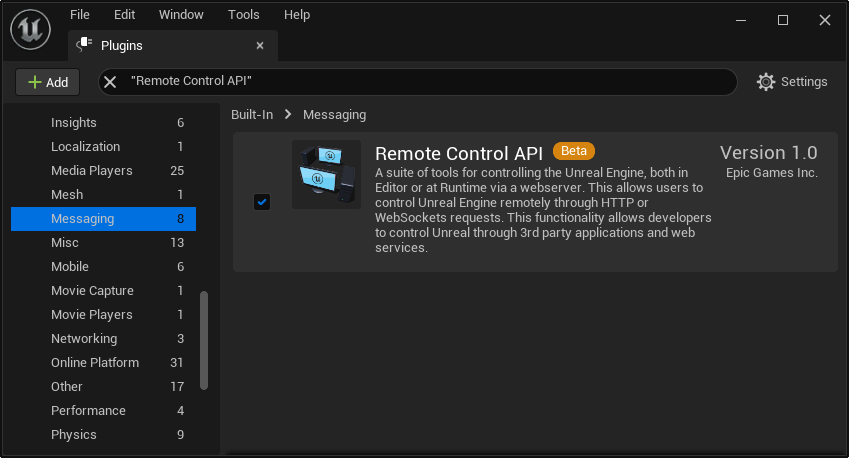This screenshot has height=458, width=849.
Task: Click the Add button
Action: click(x=47, y=82)
